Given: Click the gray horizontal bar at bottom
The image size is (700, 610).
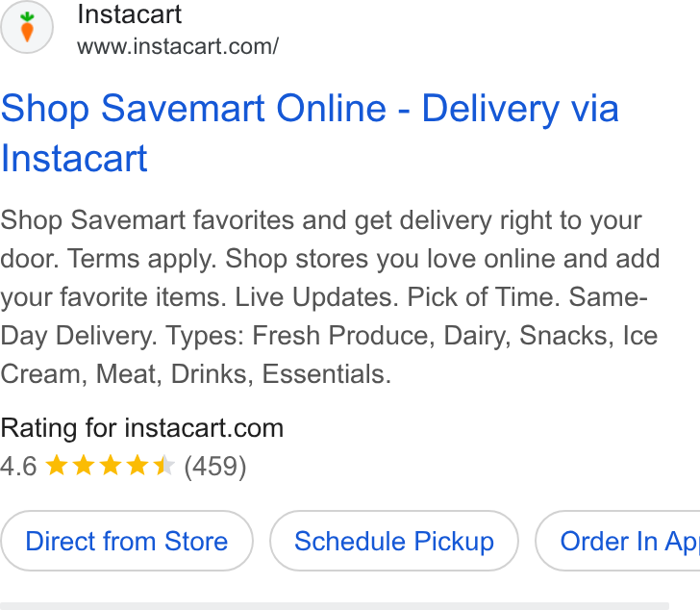Looking at the screenshot, I should click(x=335, y=606).
